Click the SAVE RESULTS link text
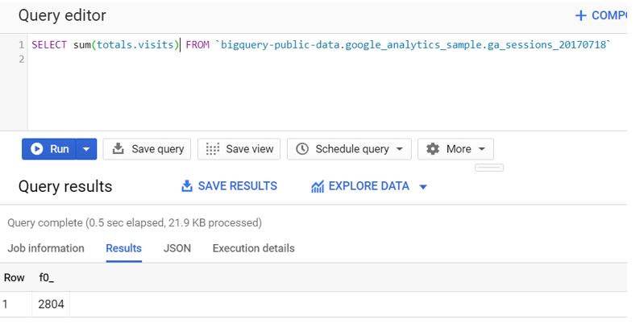Viewport: 644px width, 332px height. [238, 186]
